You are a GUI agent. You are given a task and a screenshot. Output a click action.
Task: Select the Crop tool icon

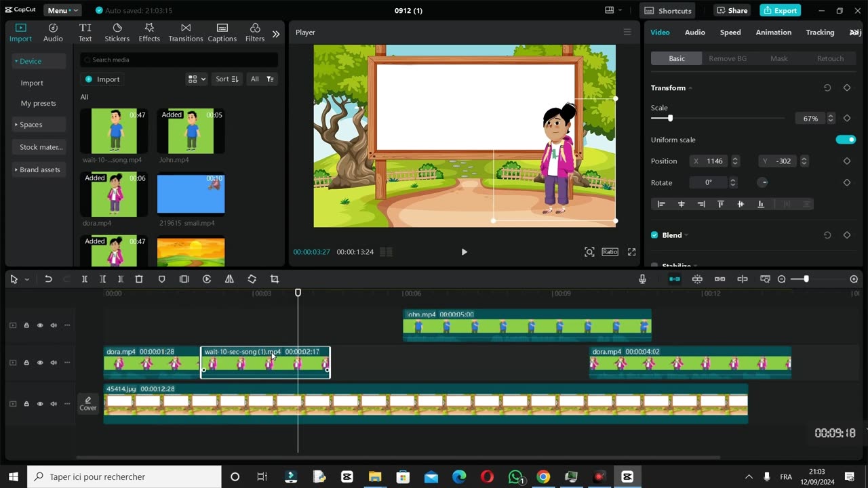[275, 279]
